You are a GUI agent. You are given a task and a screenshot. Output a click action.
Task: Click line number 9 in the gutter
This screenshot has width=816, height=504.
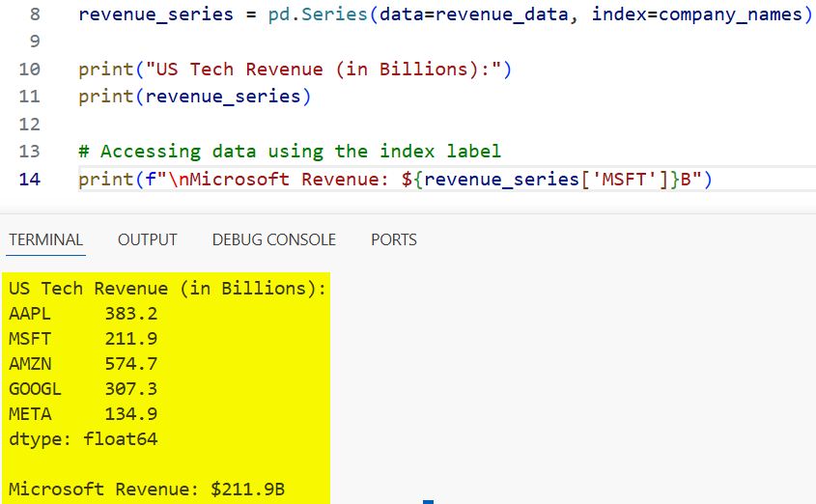click(x=35, y=42)
